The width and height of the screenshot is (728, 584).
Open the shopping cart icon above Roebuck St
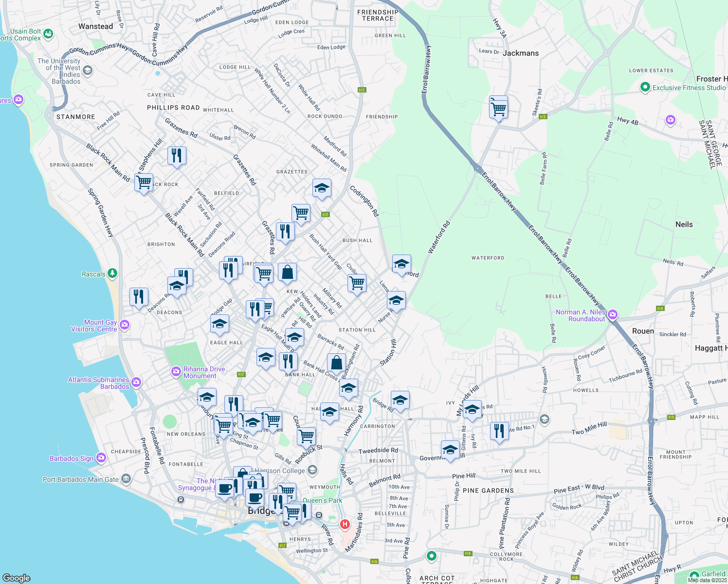coord(306,436)
